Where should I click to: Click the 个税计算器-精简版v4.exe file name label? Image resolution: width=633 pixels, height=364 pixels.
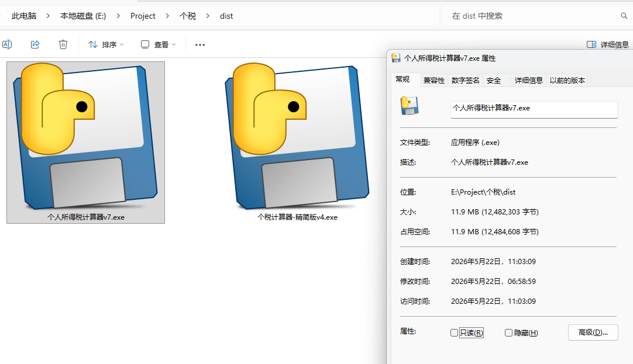click(297, 217)
